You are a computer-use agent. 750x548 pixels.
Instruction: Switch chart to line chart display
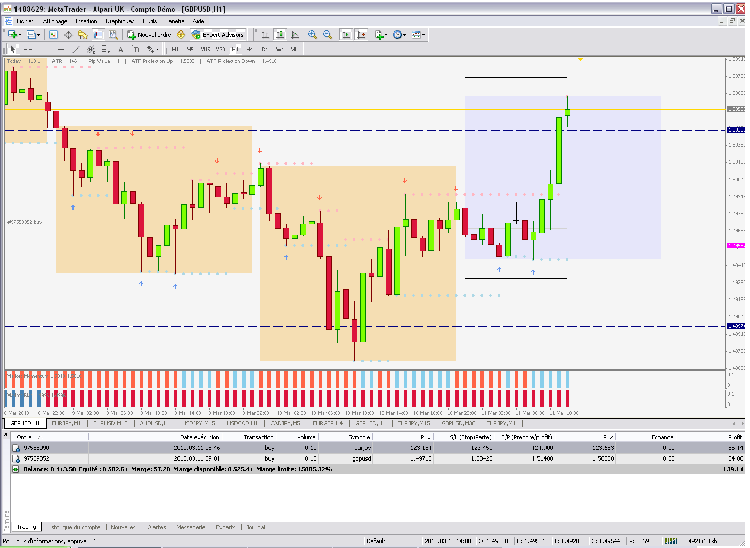pyautogui.click(x=293, y=34)
